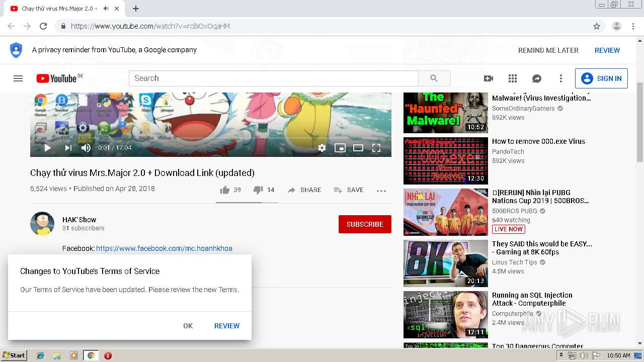This screenshot has width=644, height=362.
Task: Click REMIND ME LATER on privacy banner
Action: click(548, 50)
